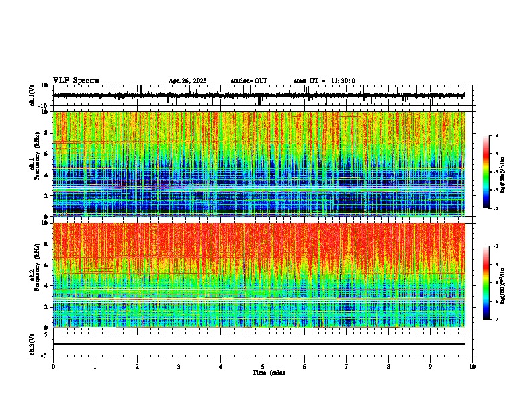The height and width of the screenshot is (411, 532).
Task: Click the 1 tick label on Time axis
Action: (95, 367)
